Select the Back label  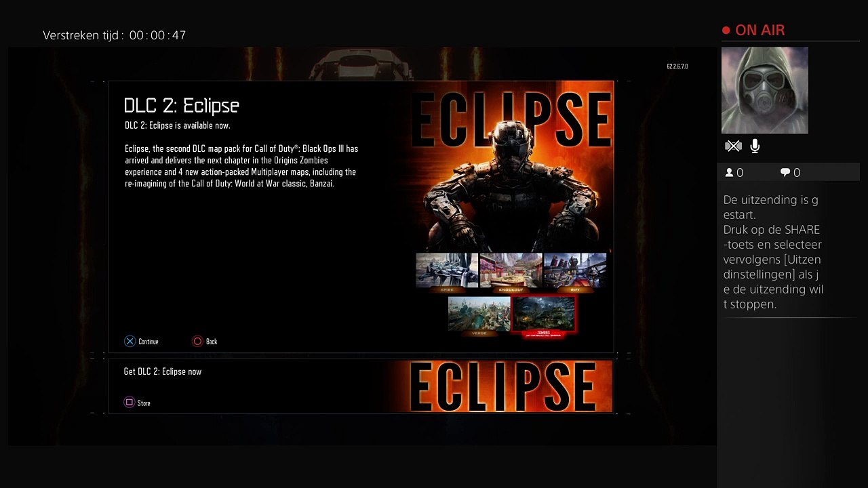click(212, 342)
